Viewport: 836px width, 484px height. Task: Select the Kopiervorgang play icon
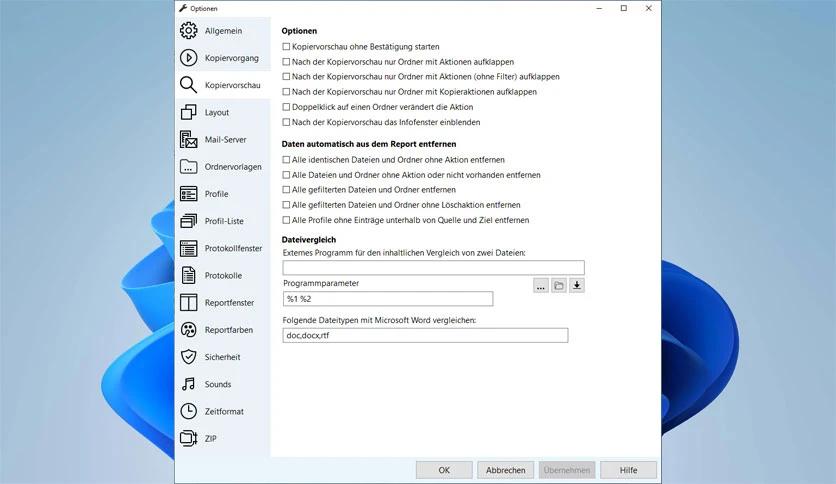(188, 58)
